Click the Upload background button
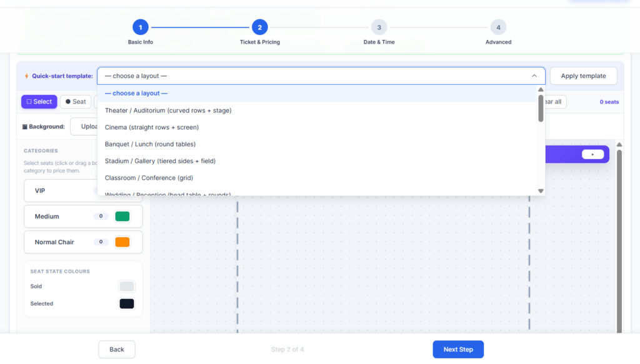640x364 pixels. (x=84, y=126)
